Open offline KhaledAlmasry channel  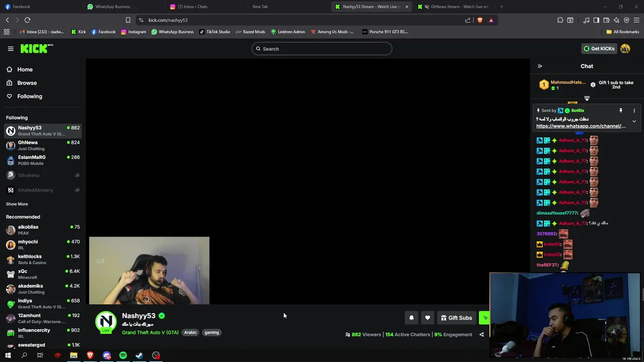pyautogui.click(x=43, y=190)
